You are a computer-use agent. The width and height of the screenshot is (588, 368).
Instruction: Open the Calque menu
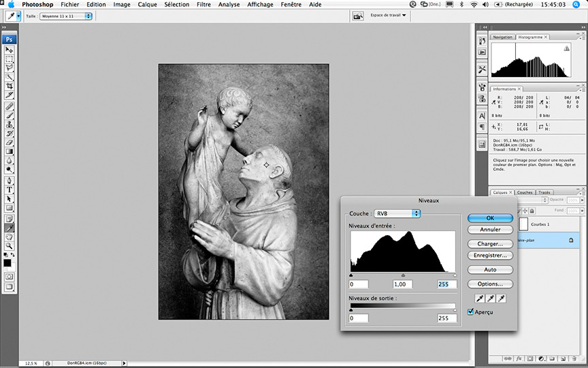[147, 5]
